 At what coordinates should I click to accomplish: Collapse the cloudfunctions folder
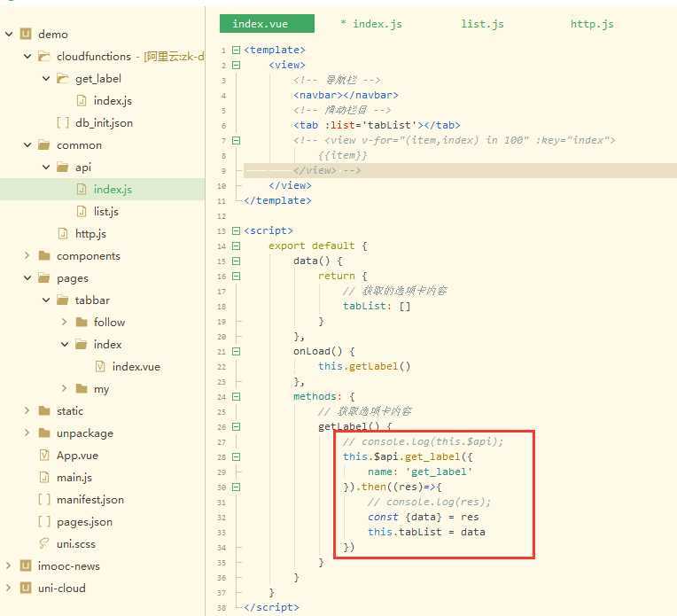click(x=27, y=56)
